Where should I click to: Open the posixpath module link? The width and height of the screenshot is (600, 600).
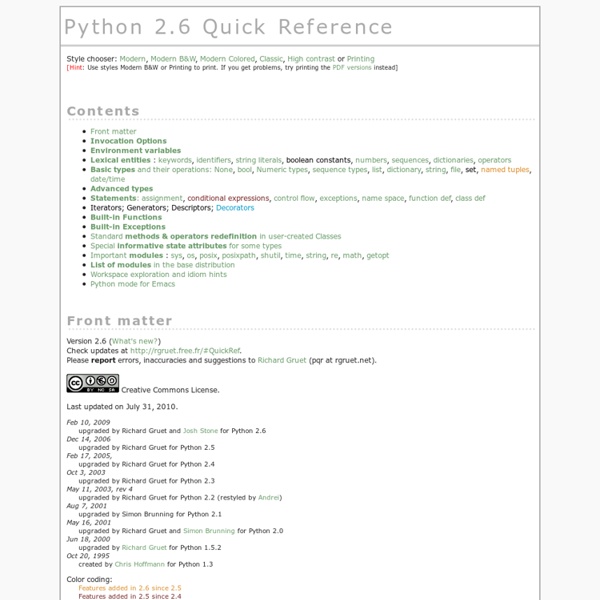click(239, 255)
